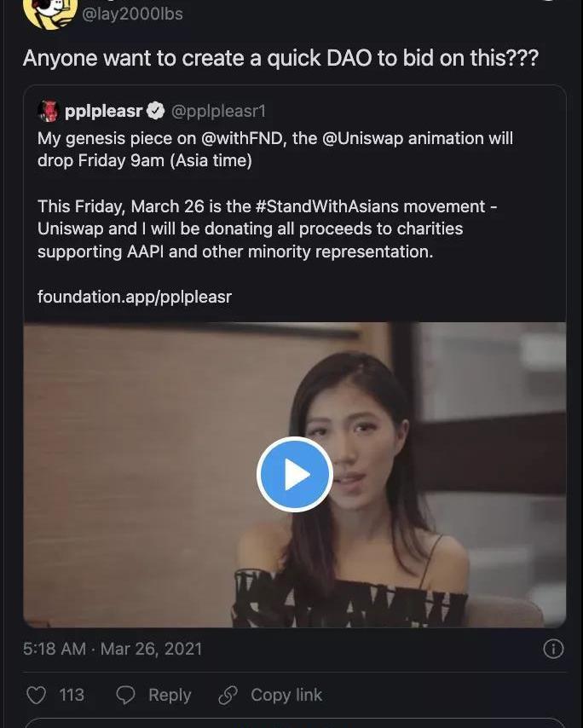Click the 113 likes count
Image resolution: width=583 pixels, height=728 pixels.
point(72,696)
